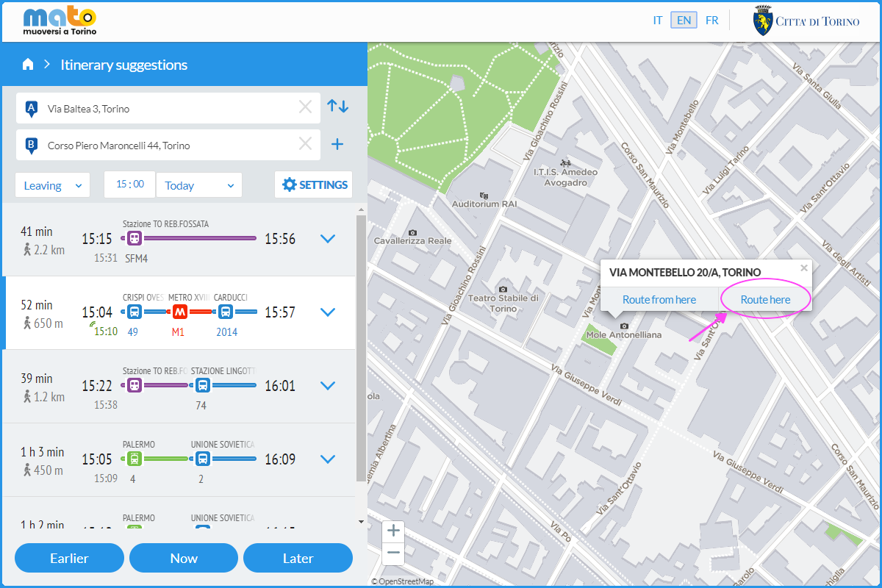Screen dimensions: 882x588
Task: Add a stop with the plus icon
Action: point(337,145)
